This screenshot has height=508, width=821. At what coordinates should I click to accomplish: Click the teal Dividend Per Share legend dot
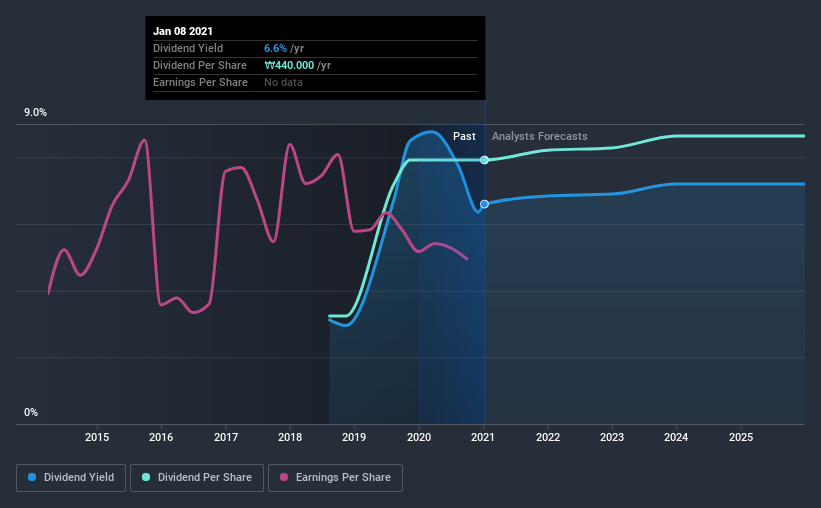(146, 477)
